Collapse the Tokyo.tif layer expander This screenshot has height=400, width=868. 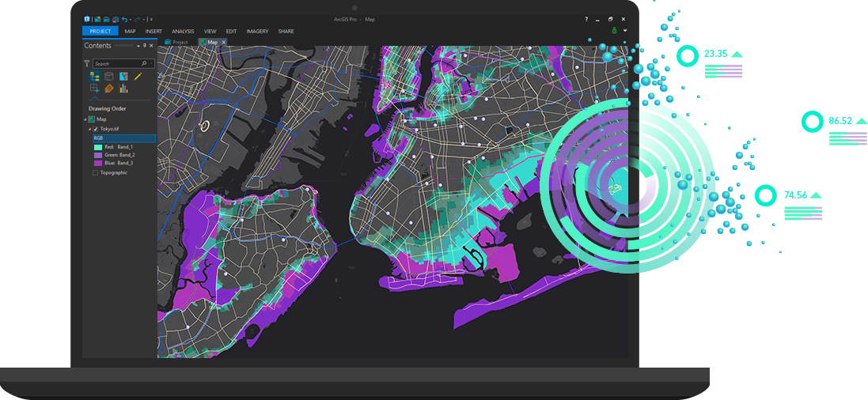[89, 129]
